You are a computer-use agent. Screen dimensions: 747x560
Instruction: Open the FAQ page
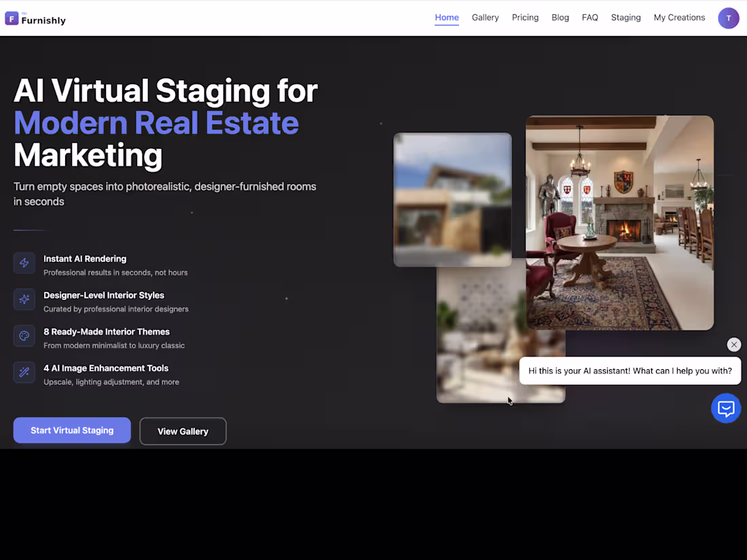tap(589, 18)
